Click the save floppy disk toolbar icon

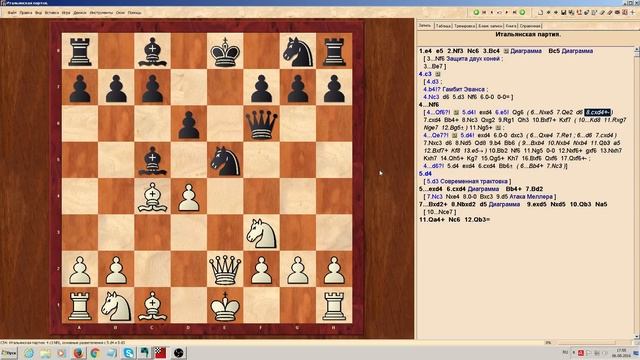(x=564, y=12)
